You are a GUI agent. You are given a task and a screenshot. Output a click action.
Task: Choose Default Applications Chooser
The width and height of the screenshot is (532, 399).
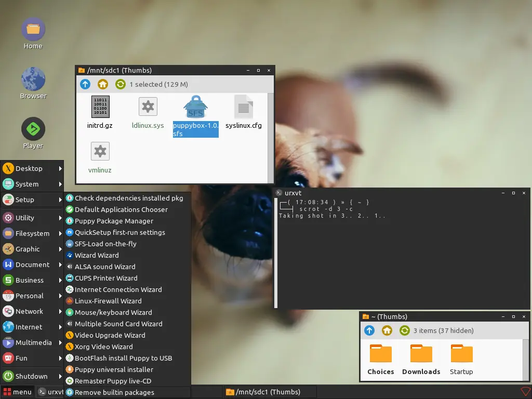click(128, 210)
